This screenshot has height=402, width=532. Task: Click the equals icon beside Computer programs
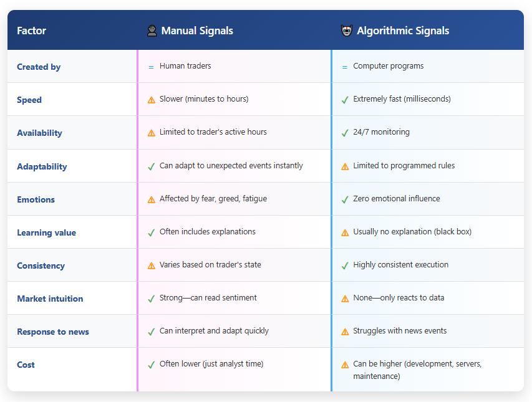pyautogui.click(x=345, y=67)
